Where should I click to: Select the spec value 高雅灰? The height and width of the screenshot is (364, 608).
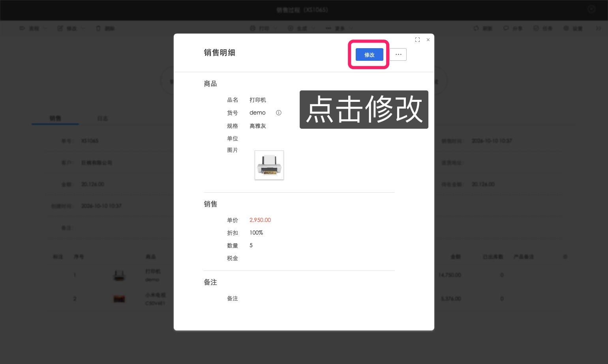[x=258, y=126]
